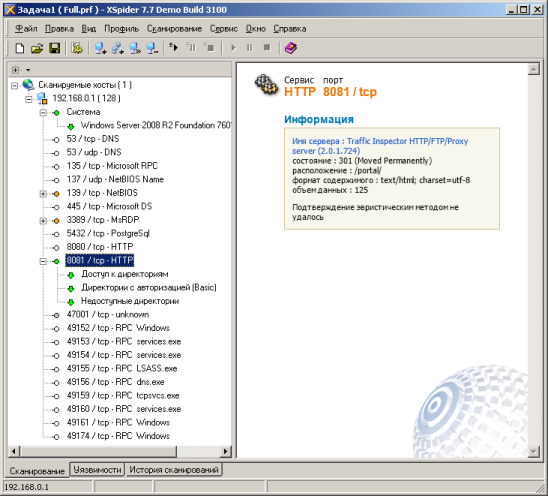This screenshot has height=496, width=548.
Task: Click the computer icon beside 192.168.0.1
Action: 42,98
